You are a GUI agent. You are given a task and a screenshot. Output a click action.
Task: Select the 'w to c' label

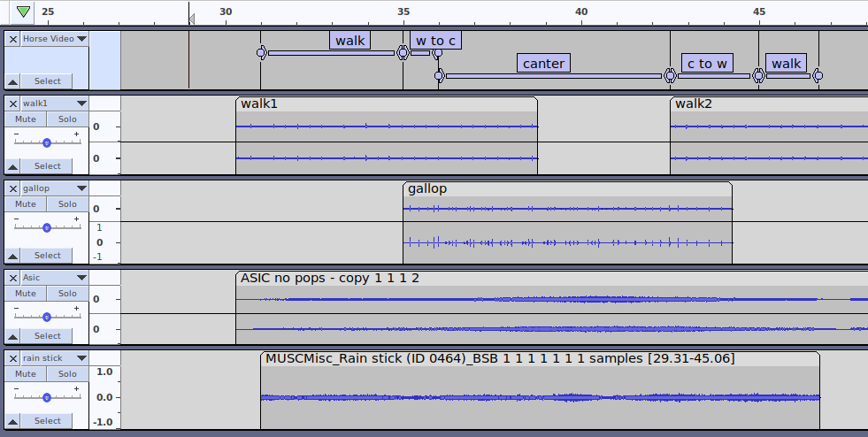pos(436,41)
